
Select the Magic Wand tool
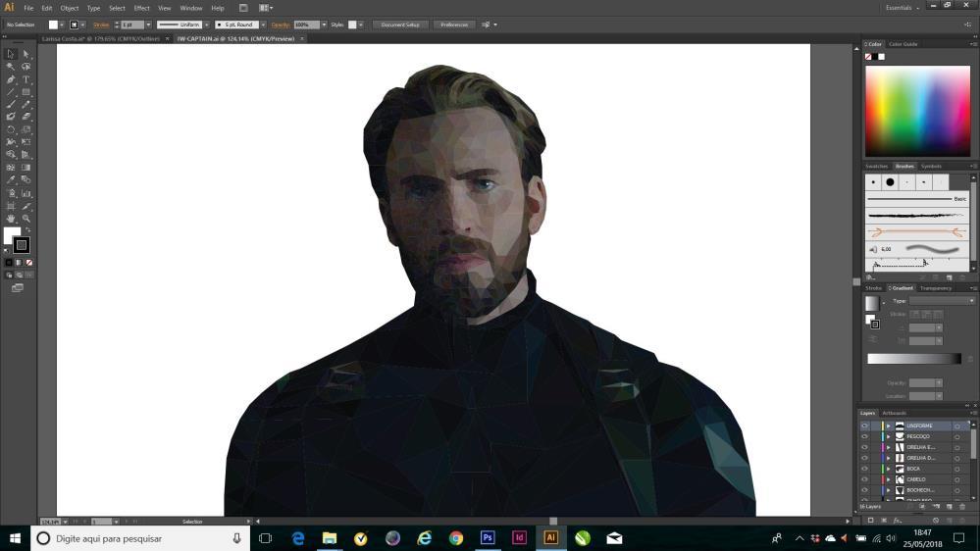tap(11, 67)
